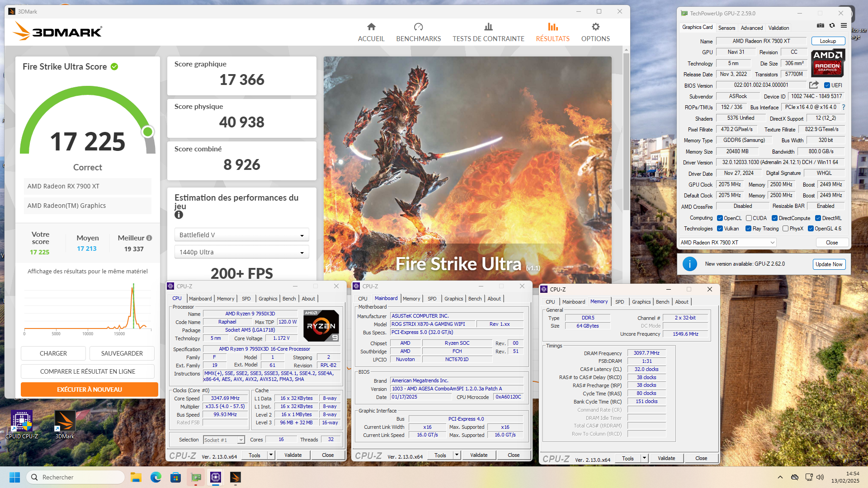The width and height of the screenshot is (868, 488).
Task: Open the Windows Start menu
Action: 14,477
